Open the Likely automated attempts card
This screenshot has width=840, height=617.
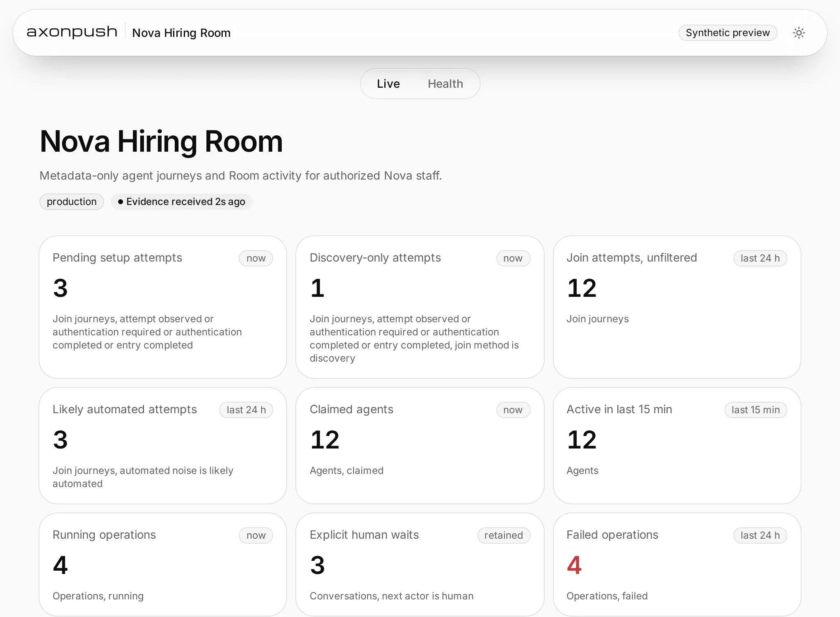[163, 445]
